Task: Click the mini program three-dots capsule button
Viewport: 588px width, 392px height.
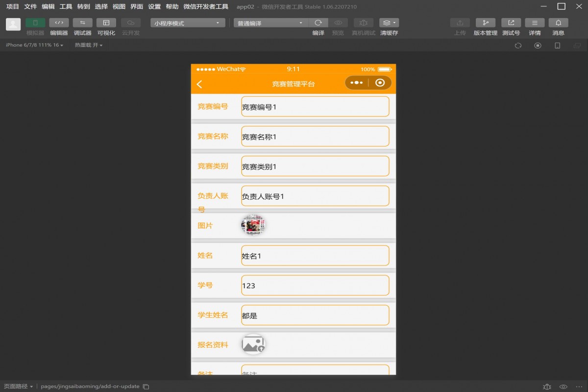Action: [x=357, y=83]
